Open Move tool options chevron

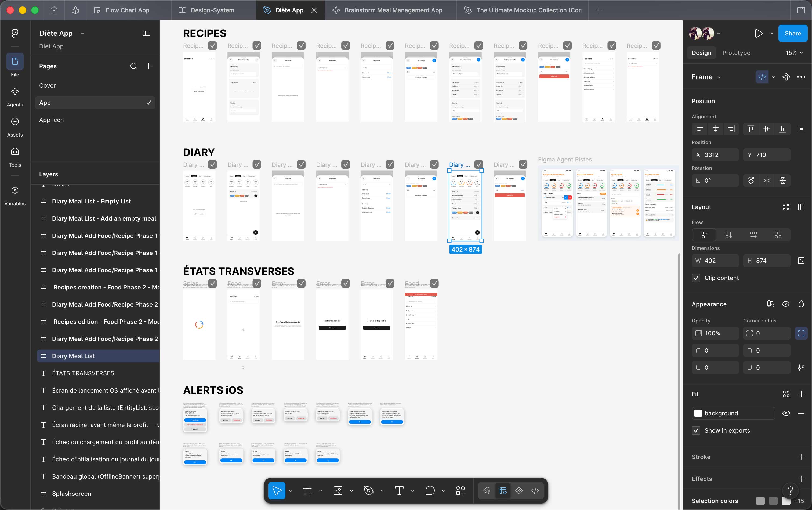click(x=290, y=491)
